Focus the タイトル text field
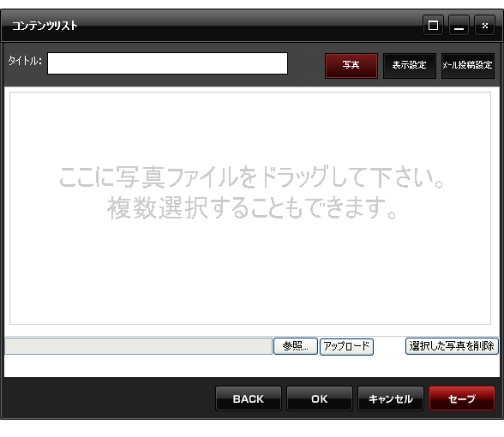Image resolution: width=504 pixels, height=437 pixels. pyautogui.click(x=167, y=63)
